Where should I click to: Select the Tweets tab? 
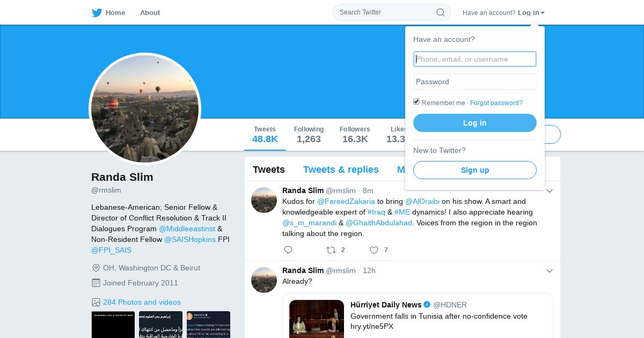(269, 170)
